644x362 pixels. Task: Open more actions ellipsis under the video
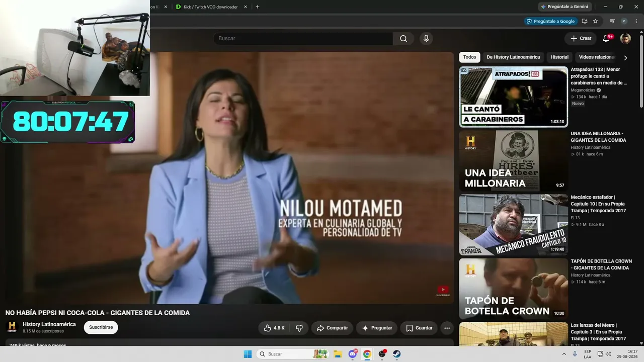point(447,328)
